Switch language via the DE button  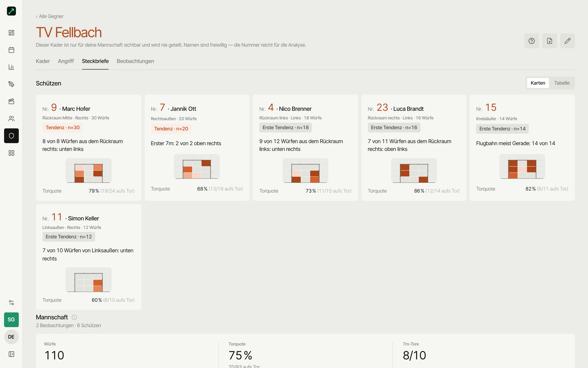pos(11,337)
